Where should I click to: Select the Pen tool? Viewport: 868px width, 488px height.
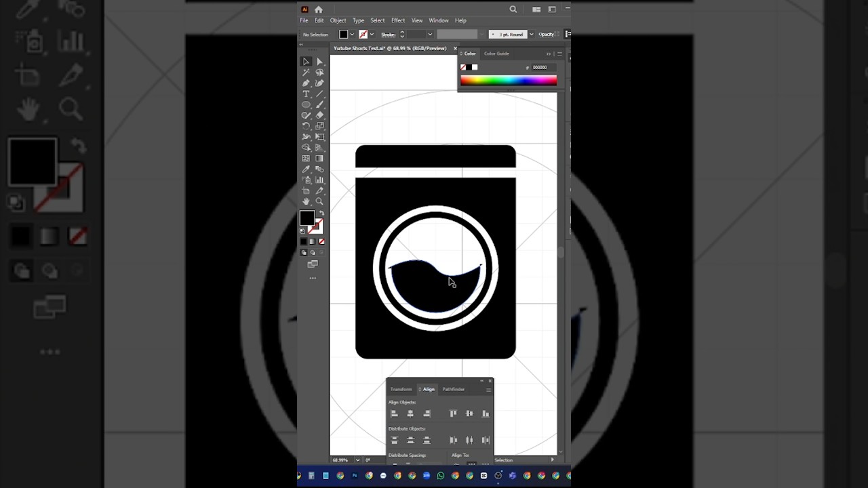click(306, 83)
